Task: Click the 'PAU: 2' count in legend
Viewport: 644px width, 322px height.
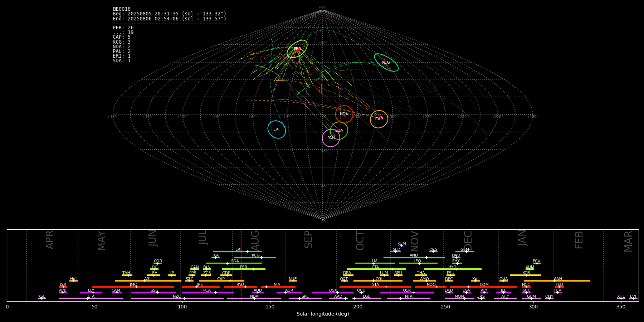Action: 122,51
